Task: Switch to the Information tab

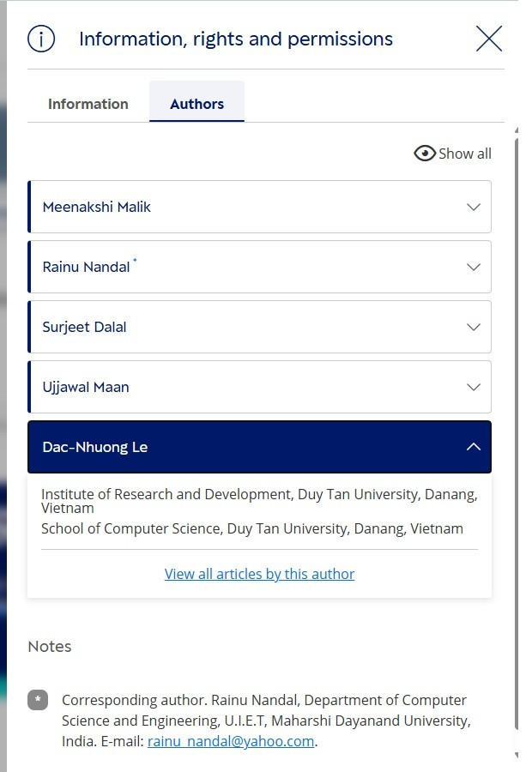Action: pyautogui.click(x=88, y=104)
